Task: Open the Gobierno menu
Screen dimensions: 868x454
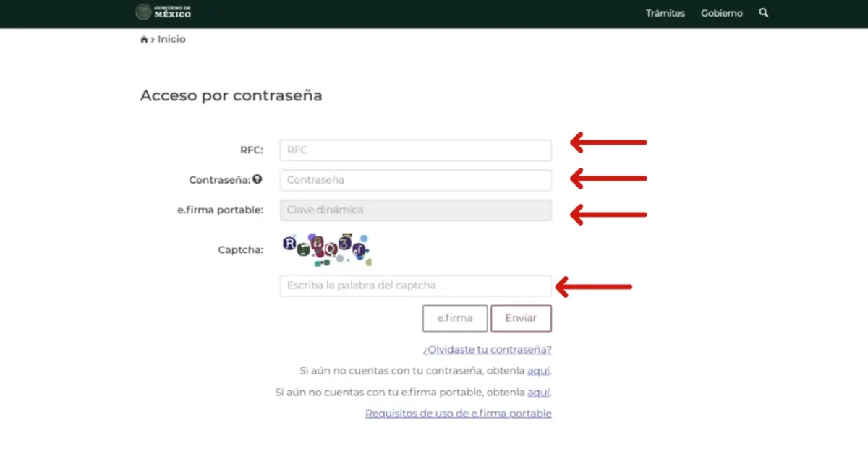Action: [721, 13]
